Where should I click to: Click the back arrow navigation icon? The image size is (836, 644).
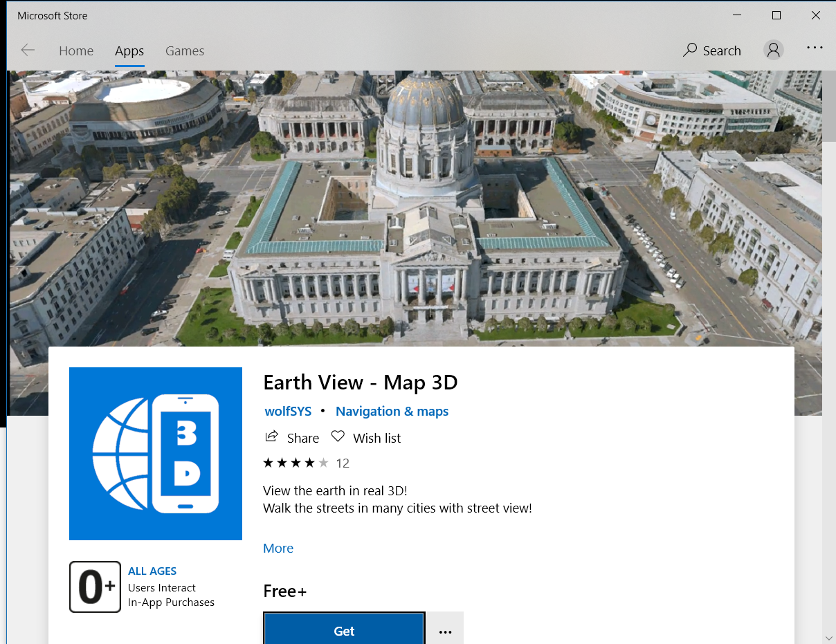28,50
